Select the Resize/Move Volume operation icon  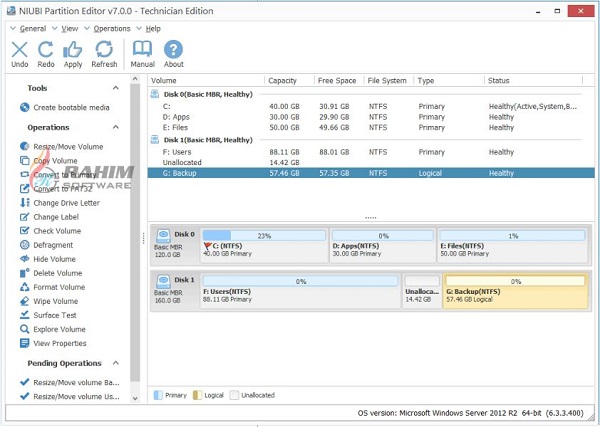pos(24,146)
